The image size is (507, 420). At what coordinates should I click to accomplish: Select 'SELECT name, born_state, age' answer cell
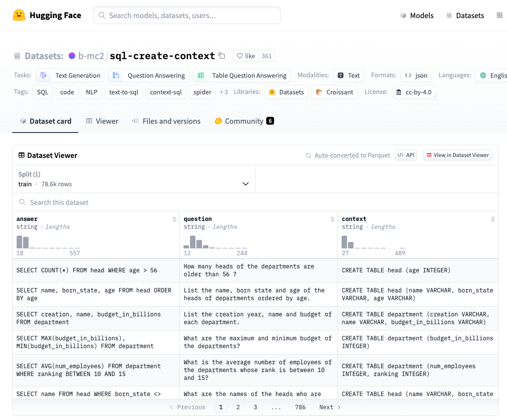(96, 294)
